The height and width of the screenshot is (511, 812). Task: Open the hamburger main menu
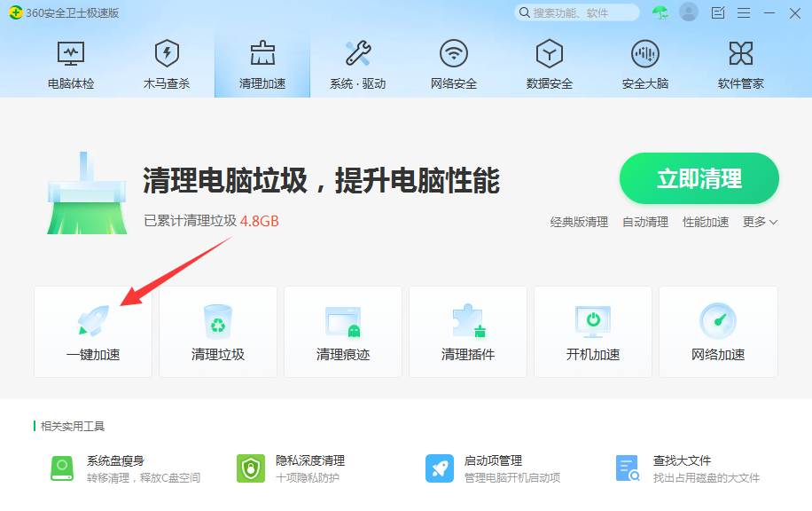click(744, 13)
